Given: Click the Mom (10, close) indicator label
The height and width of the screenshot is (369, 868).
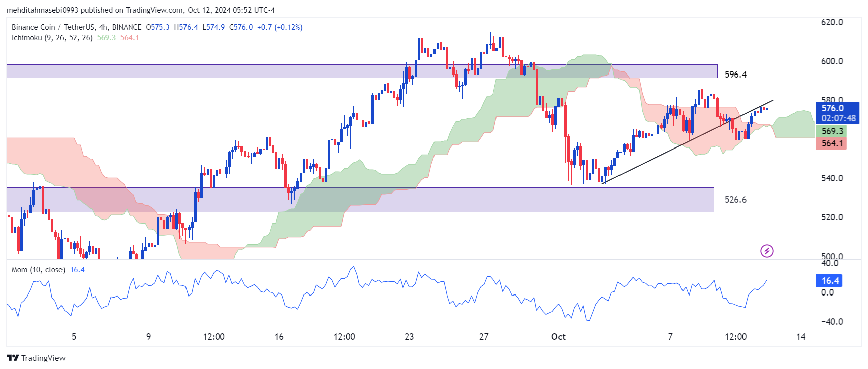Looking at the screenshot, I should pyautogui.click(x=38, y=270).
